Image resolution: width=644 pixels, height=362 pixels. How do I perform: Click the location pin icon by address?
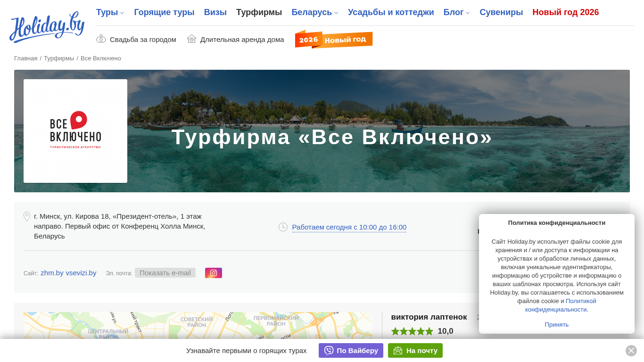click(27, 217)
